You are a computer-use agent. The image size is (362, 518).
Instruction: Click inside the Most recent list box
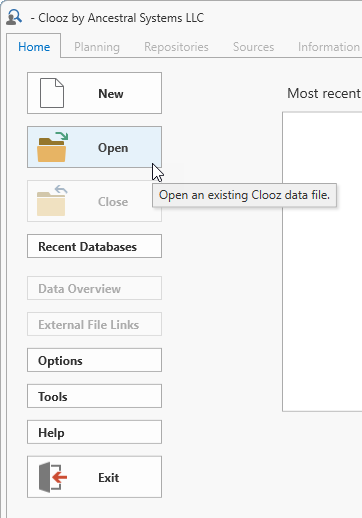tap(322, 262)
